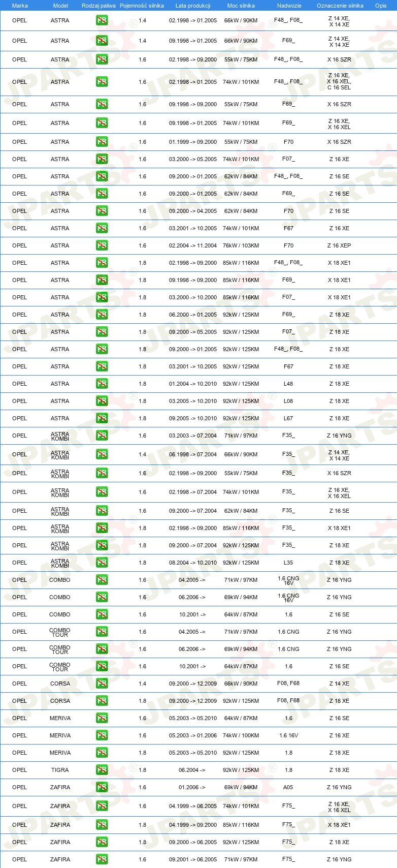Click the petrol icon in the CORSA 1.4 row
397x868 pixels.
tap(102, 684)
